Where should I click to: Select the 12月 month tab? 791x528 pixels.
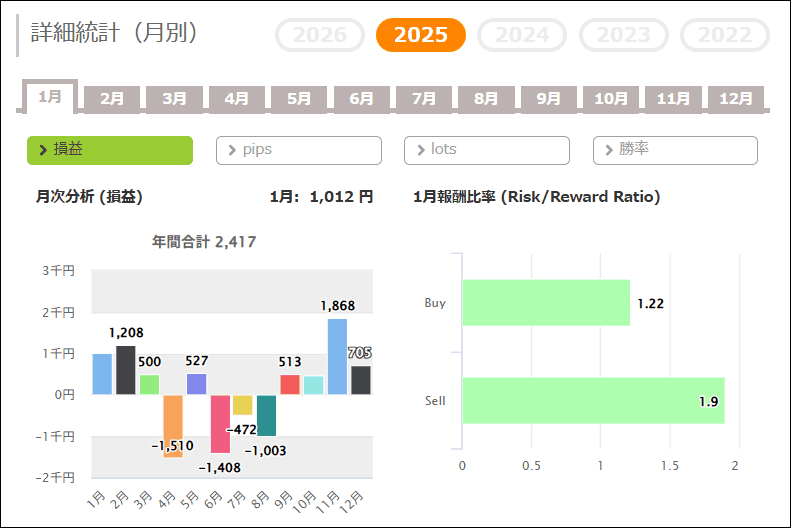coord(735,99)
